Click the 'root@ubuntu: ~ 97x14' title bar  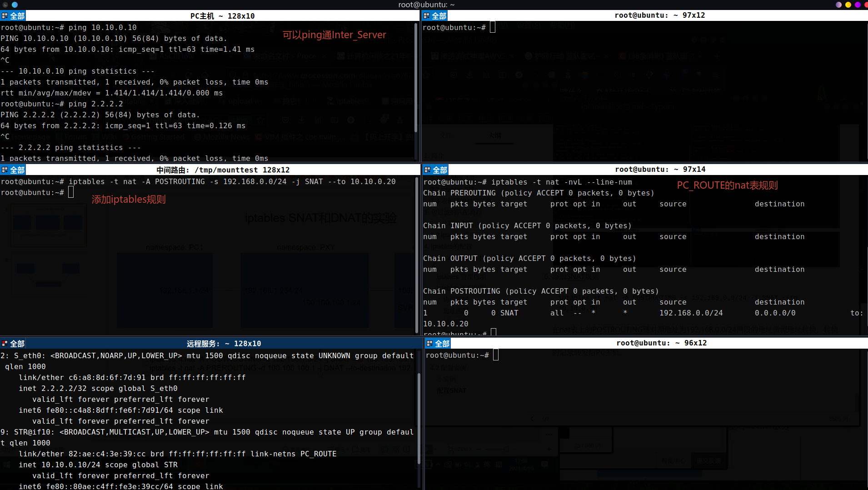tap(660, 170)
